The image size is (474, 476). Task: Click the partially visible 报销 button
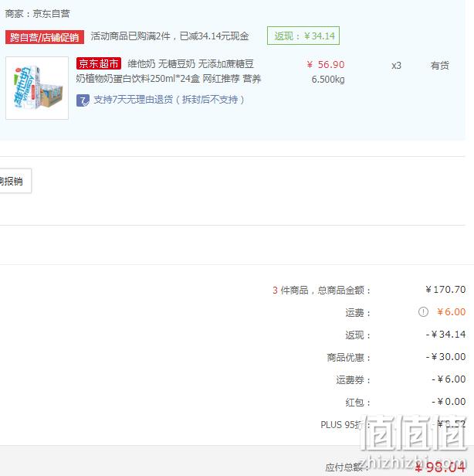tap(15, 181)
